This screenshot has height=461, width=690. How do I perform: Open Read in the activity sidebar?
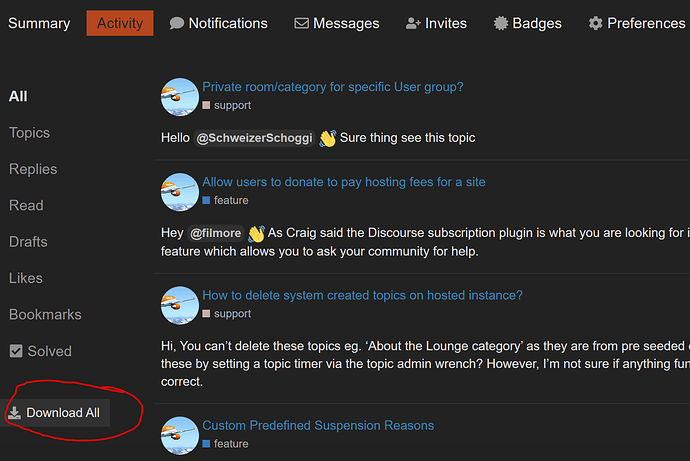26,205
